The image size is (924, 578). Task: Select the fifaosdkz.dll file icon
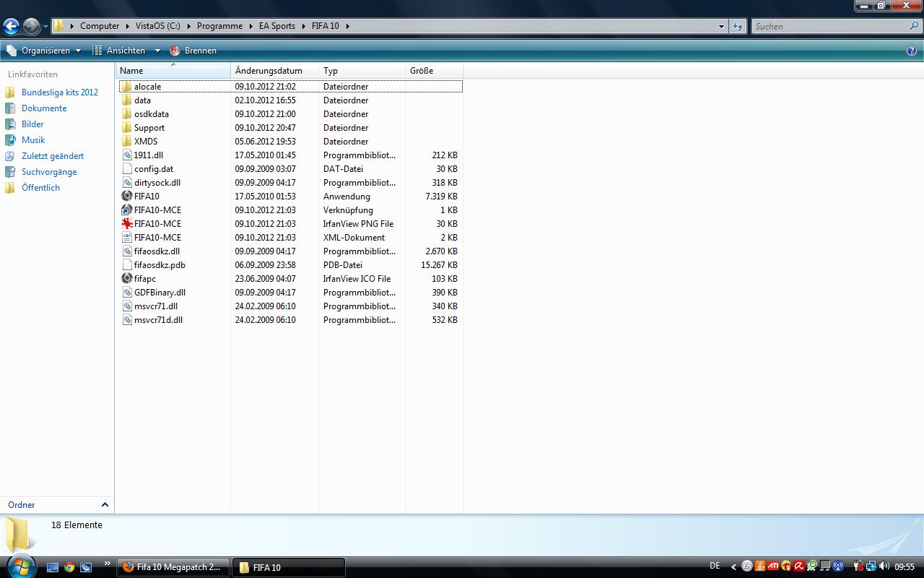127,251
